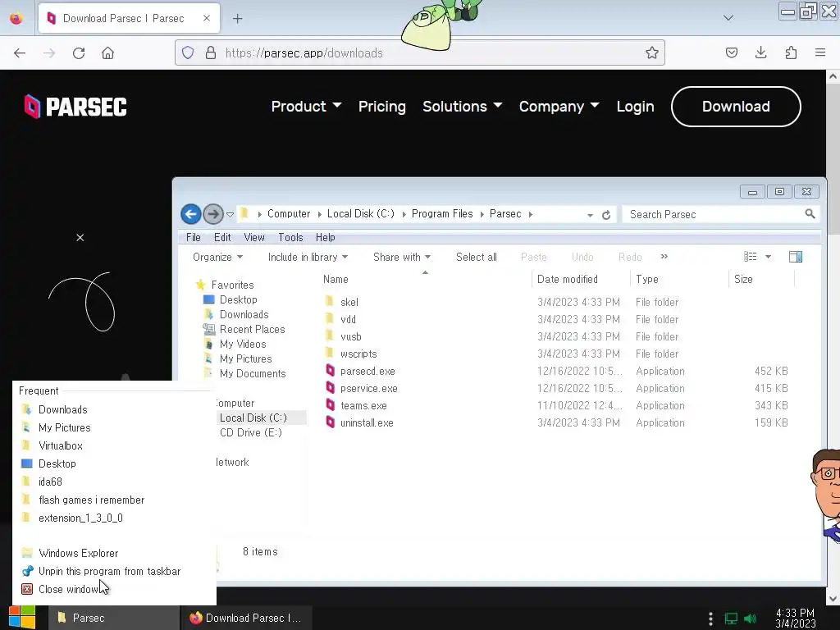The image size is (840, 630).
Task: Select the skel folder
Action: 349,302
